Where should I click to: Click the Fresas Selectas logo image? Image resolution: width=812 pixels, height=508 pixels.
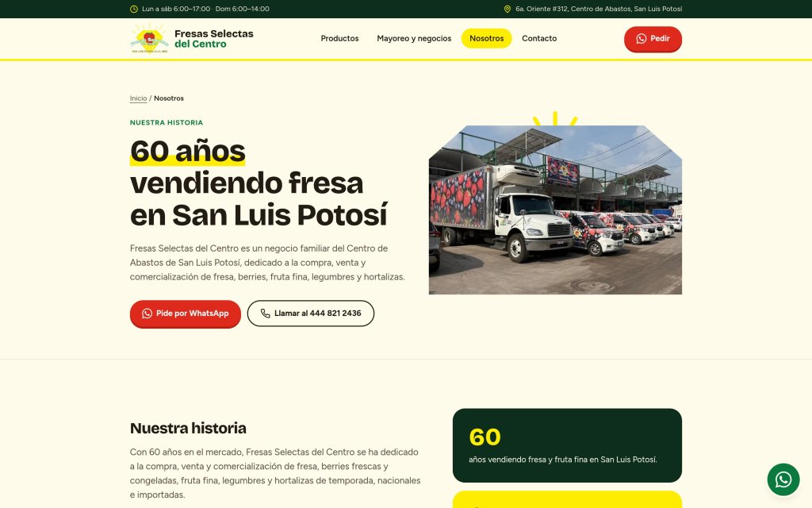coord(149,38)
